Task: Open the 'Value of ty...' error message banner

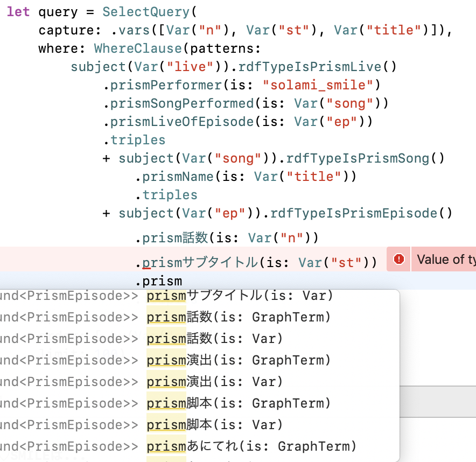Action: click(x=445, y=260)
